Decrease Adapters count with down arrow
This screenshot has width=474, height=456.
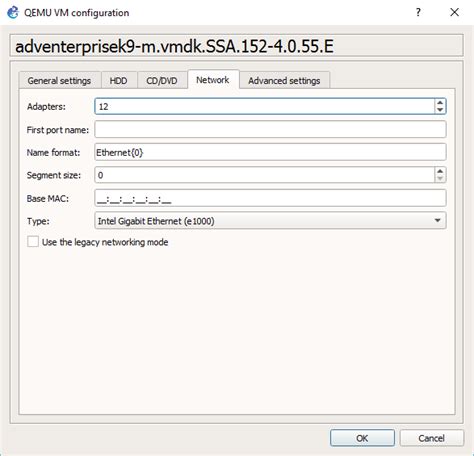pos(440,110)
